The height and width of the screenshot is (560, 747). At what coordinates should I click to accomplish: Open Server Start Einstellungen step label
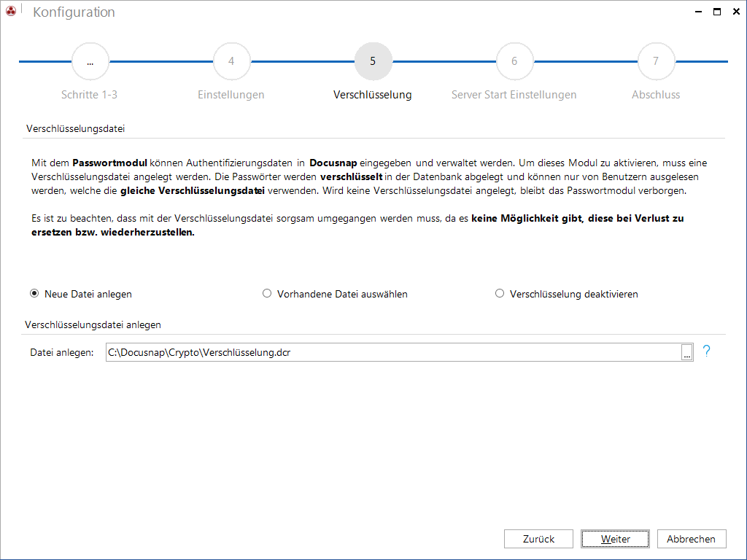pos(514,95)
